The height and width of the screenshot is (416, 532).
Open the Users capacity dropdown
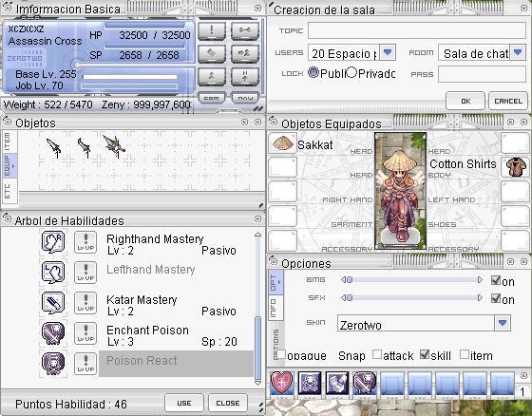pos(388,52)
